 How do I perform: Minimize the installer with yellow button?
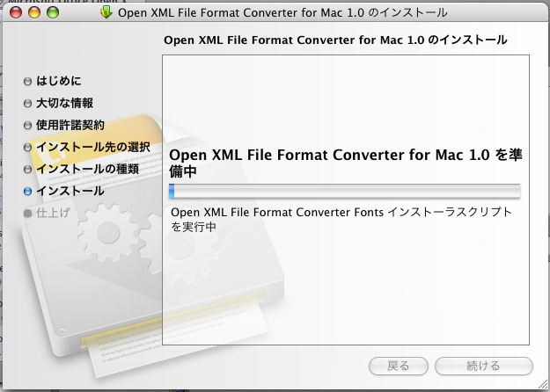click(x=34, y=13)
